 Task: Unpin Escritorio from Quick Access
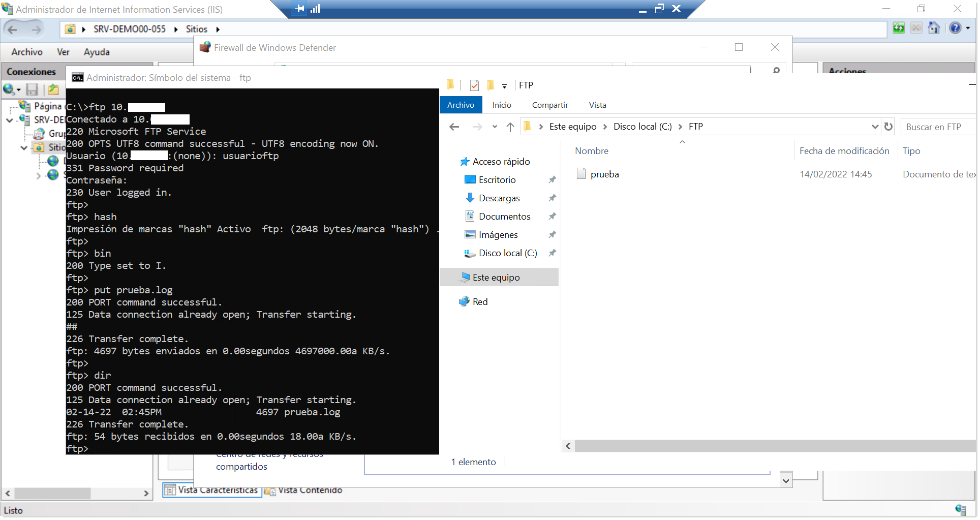pos(552,179)
